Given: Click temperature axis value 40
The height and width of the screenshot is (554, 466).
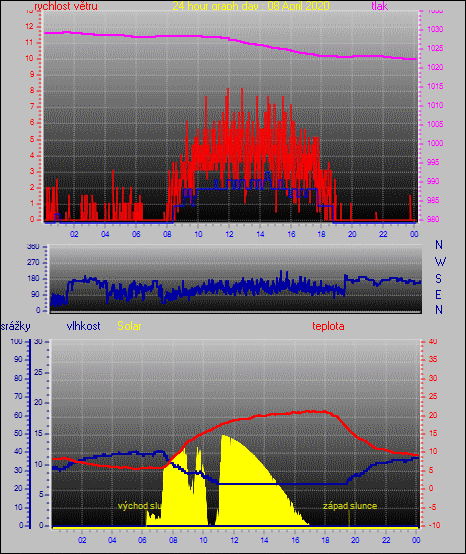Looking at the screenshot, I should coord(433,341).
